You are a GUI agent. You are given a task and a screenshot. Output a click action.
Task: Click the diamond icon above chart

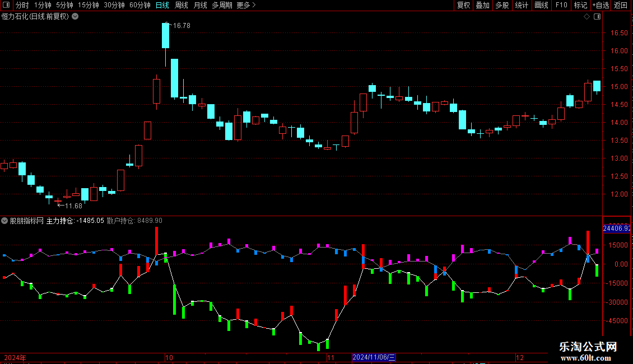(x=587, y=17)
